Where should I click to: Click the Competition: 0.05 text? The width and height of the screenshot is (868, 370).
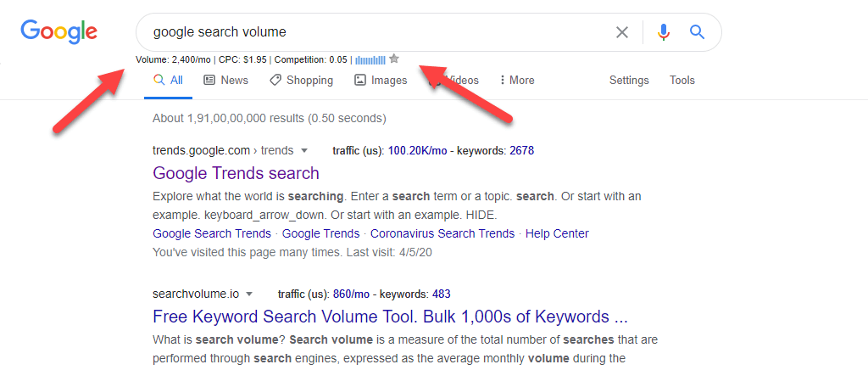click(310, 59)
